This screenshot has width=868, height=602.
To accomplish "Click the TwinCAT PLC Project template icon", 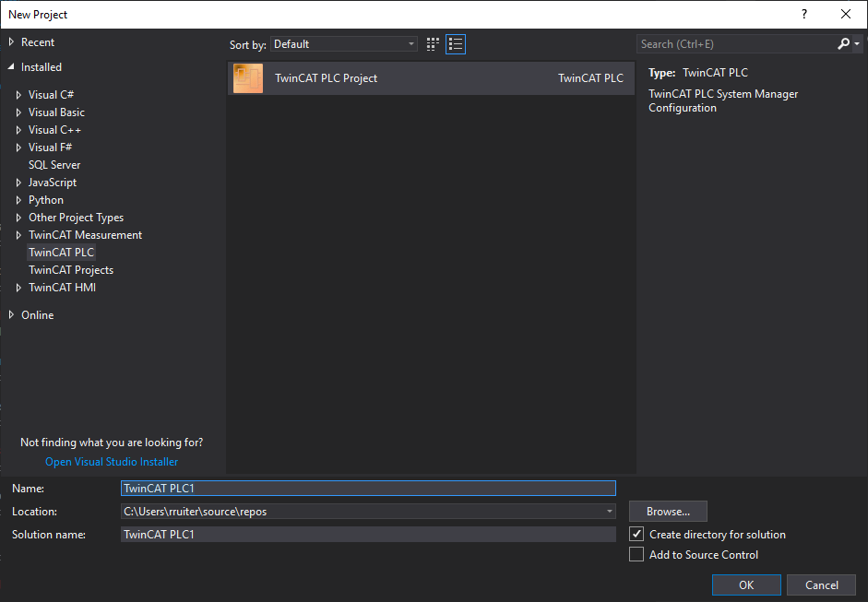I will tap(248, 78).
